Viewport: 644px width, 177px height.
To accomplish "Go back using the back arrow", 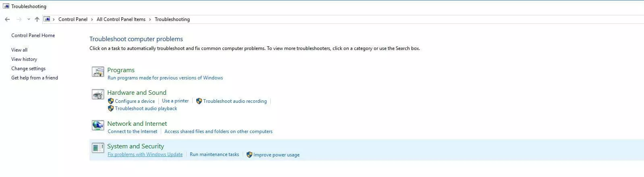I will pyautogui.click(x=7, y=19).
